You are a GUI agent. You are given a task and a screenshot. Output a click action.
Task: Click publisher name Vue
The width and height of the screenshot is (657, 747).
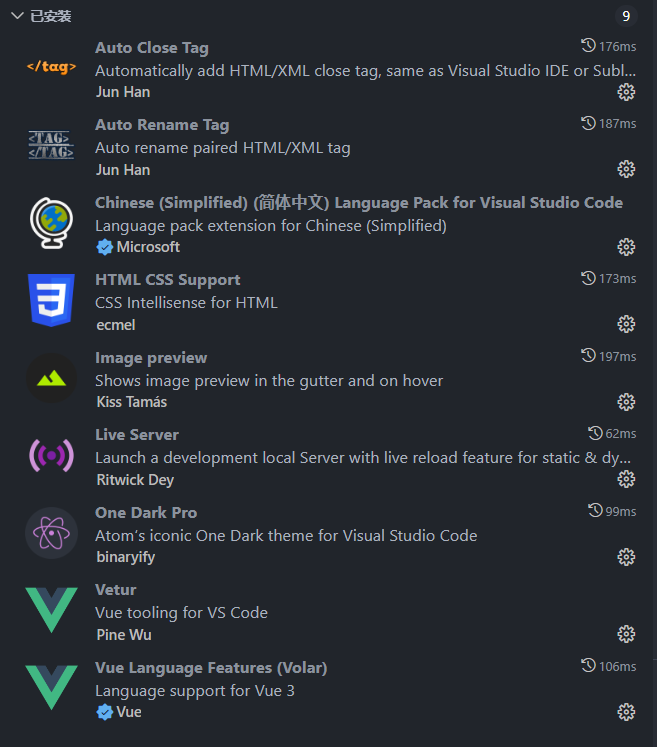pyautogui.click(x=129, y=712)
